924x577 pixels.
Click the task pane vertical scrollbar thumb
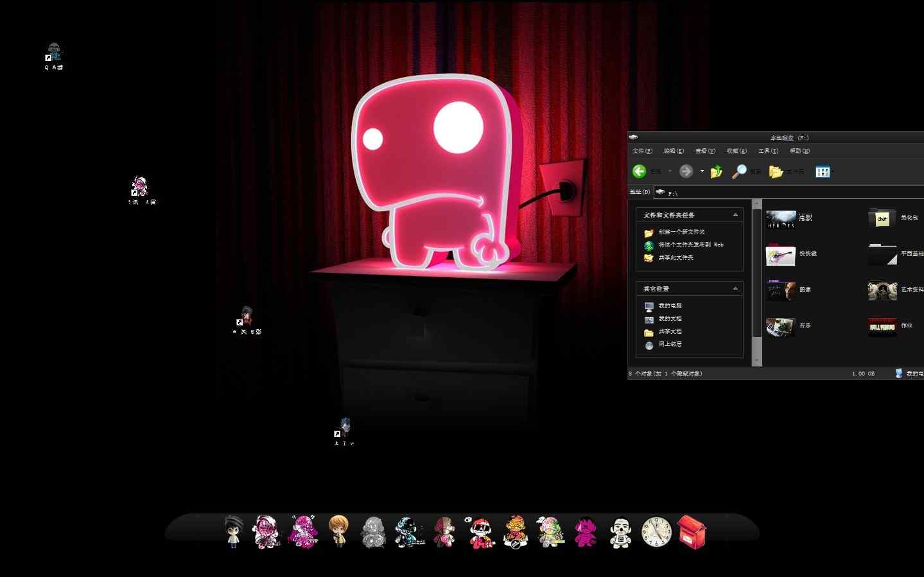pyautogui.click(x=756, y=272)
